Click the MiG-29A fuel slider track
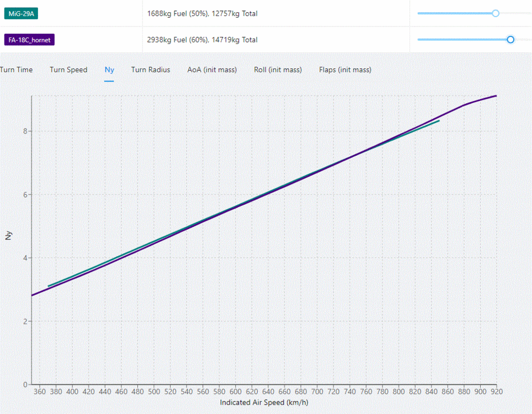 point(453,13)
